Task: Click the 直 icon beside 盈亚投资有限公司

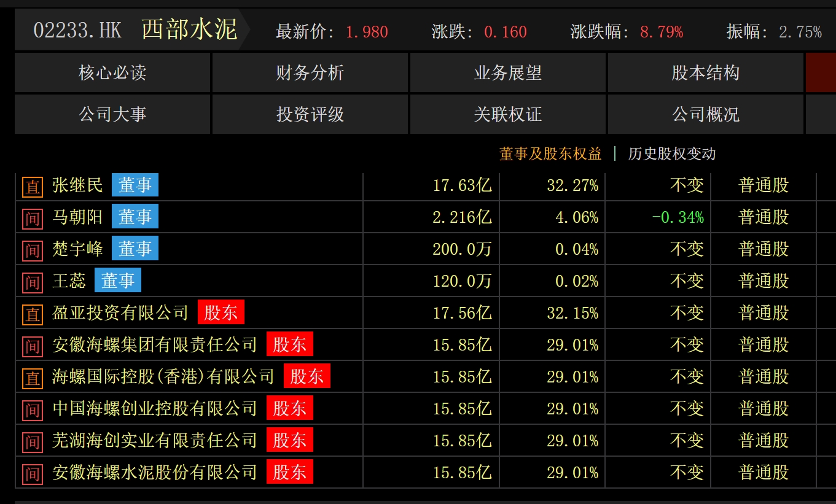Action: (33, 314)
